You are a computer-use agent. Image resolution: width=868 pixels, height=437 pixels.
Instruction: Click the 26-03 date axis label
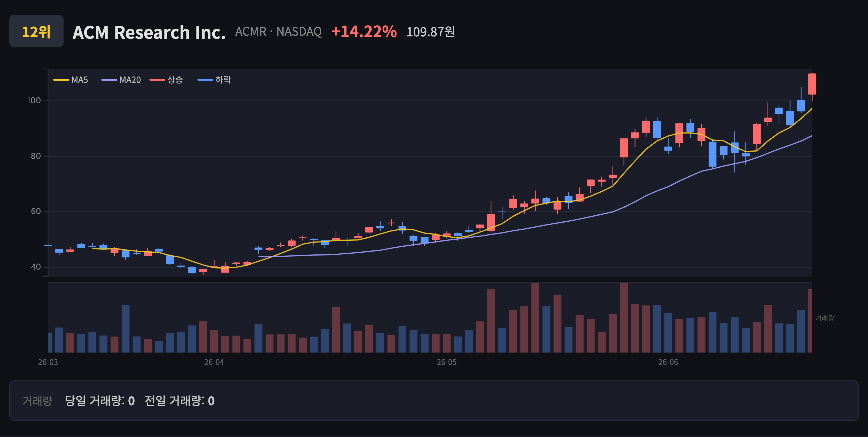[48, 362]
